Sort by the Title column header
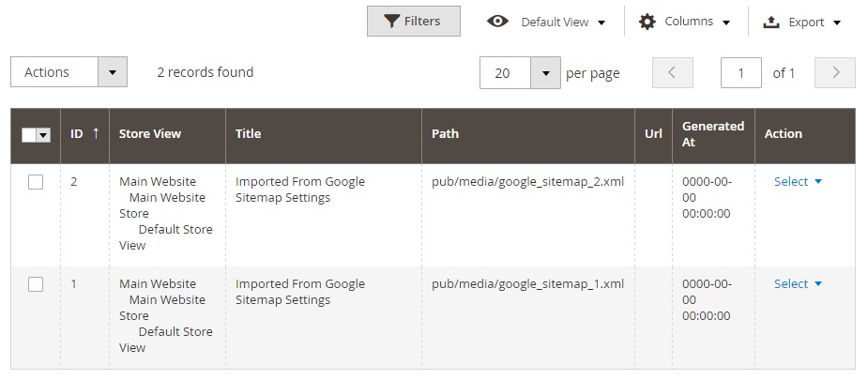Screen dimensions: 868x380 click(x=249, y=134)
